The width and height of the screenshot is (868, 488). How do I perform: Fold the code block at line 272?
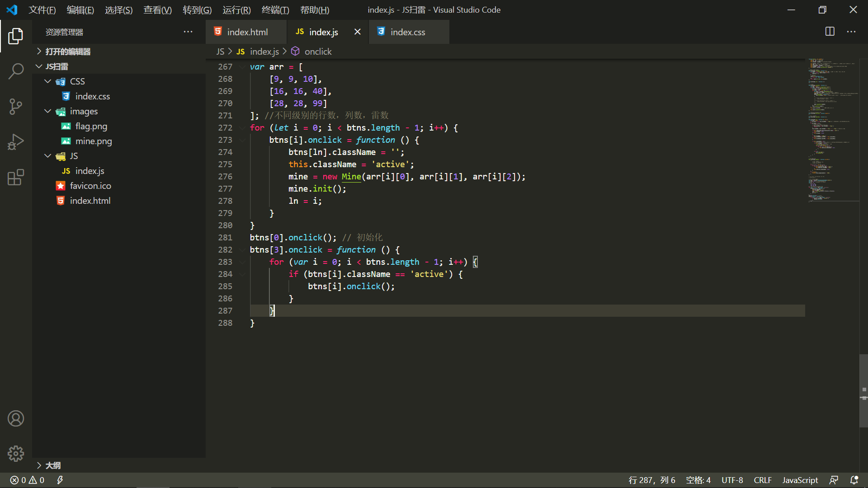tap(243, 128)
